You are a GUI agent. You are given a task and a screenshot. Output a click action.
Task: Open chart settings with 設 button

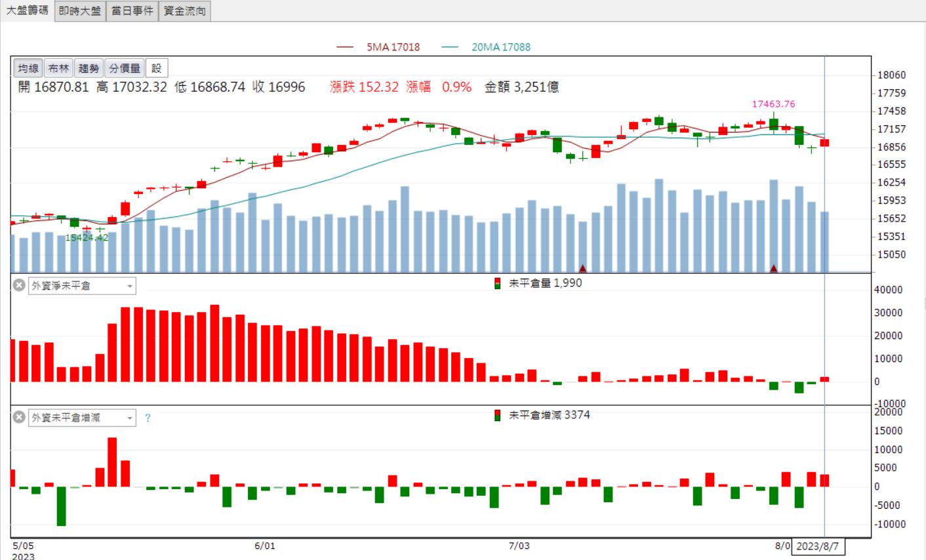[x=157, y=68]
